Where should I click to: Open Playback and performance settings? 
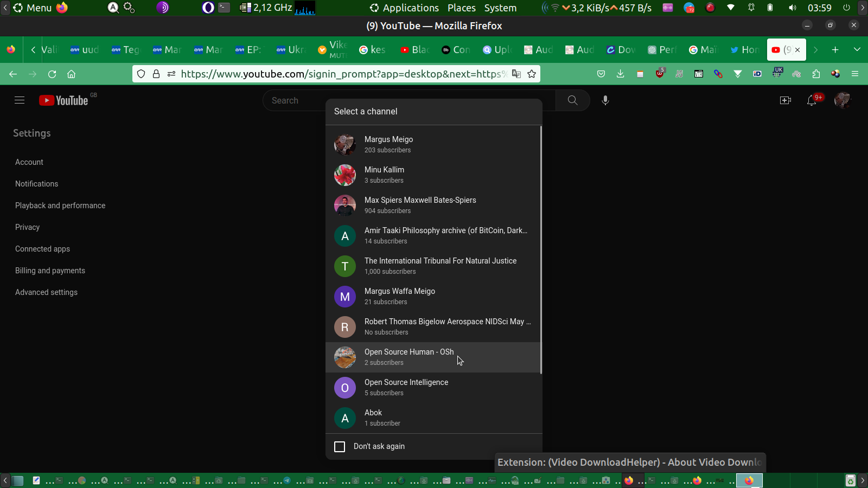point(60,206)
